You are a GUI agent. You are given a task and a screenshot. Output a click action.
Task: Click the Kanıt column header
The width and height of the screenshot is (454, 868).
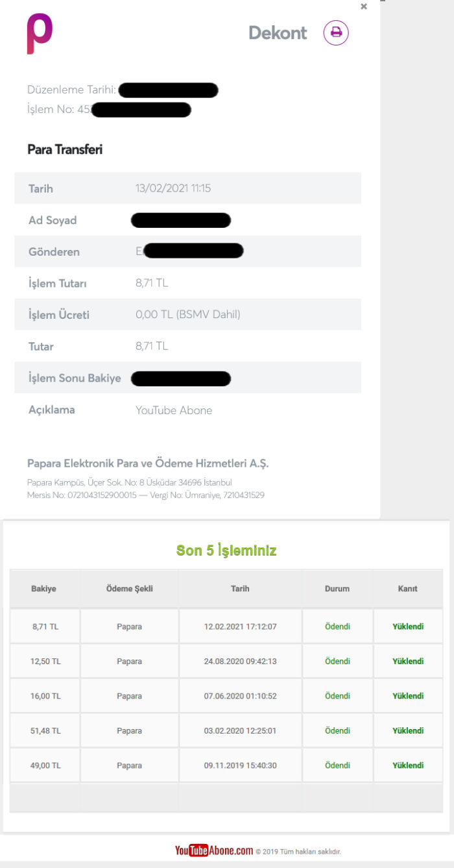click(408, 589)
